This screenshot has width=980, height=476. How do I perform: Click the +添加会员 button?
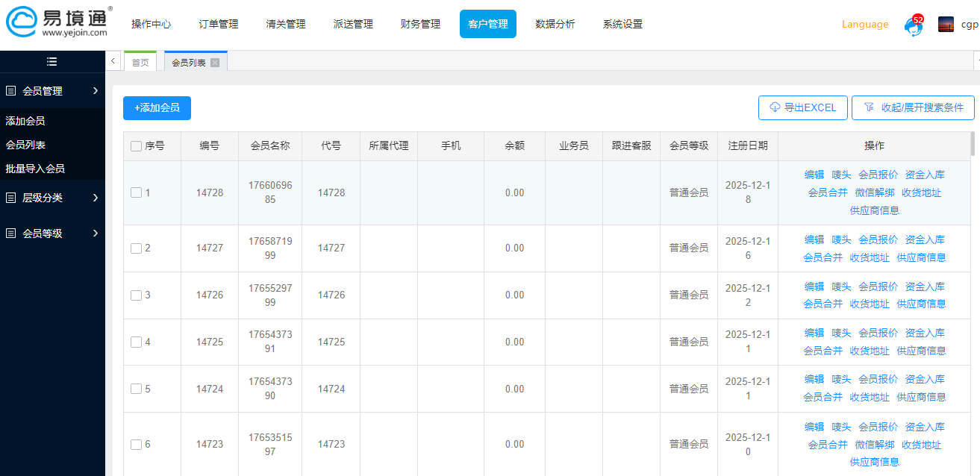tap(158, 107)
